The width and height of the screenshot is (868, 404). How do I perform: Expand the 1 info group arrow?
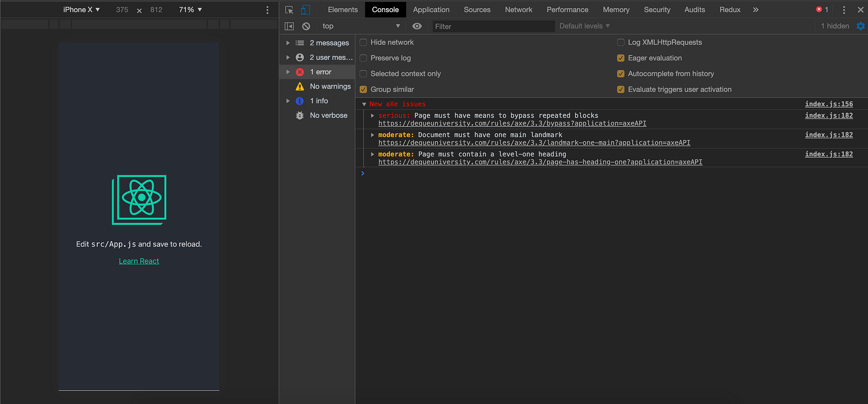(288, 101)
